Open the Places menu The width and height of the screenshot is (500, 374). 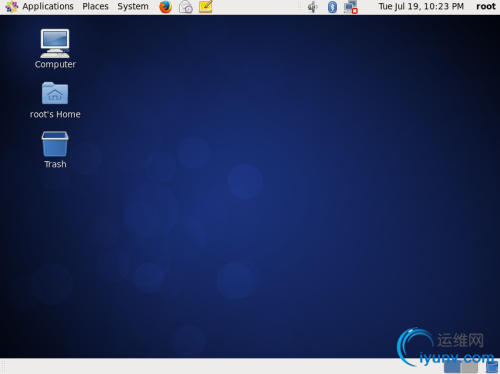pyautogui.click(x=95, y=7)
